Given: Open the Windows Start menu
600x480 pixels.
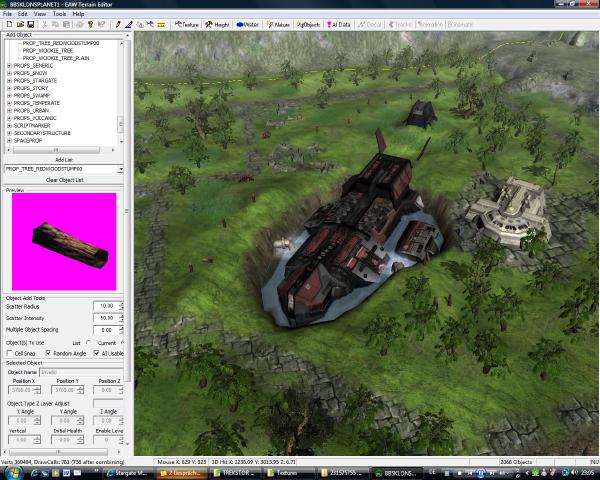Looking at the screenshot, I should click(x=13, y=473).
